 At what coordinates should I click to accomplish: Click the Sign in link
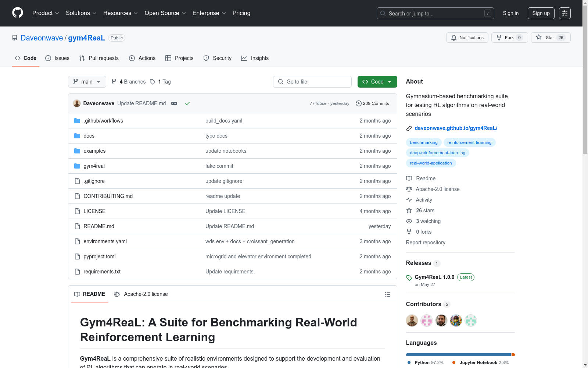[511, 13]
